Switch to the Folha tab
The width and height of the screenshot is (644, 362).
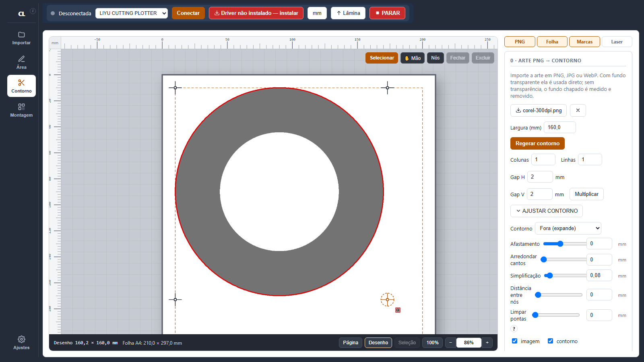click(552, 41)
